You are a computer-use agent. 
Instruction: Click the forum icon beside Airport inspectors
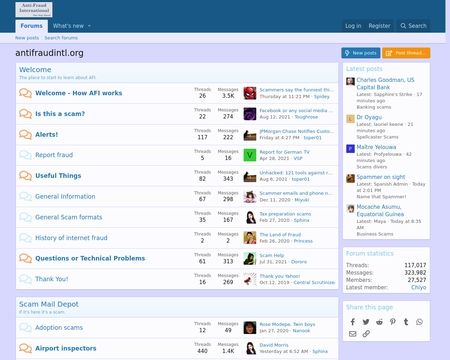pyautogui.click(x=25, y=348)
